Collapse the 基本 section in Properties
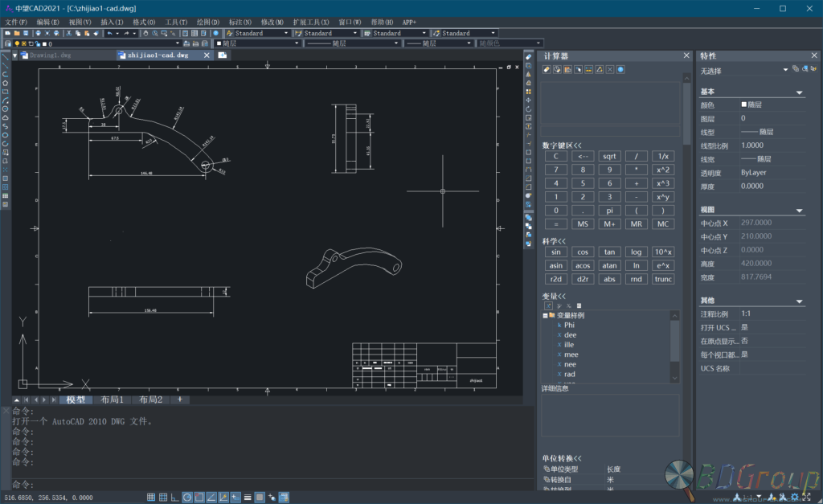Viewport: 823px width, 504px height. [x=800, y=92]
